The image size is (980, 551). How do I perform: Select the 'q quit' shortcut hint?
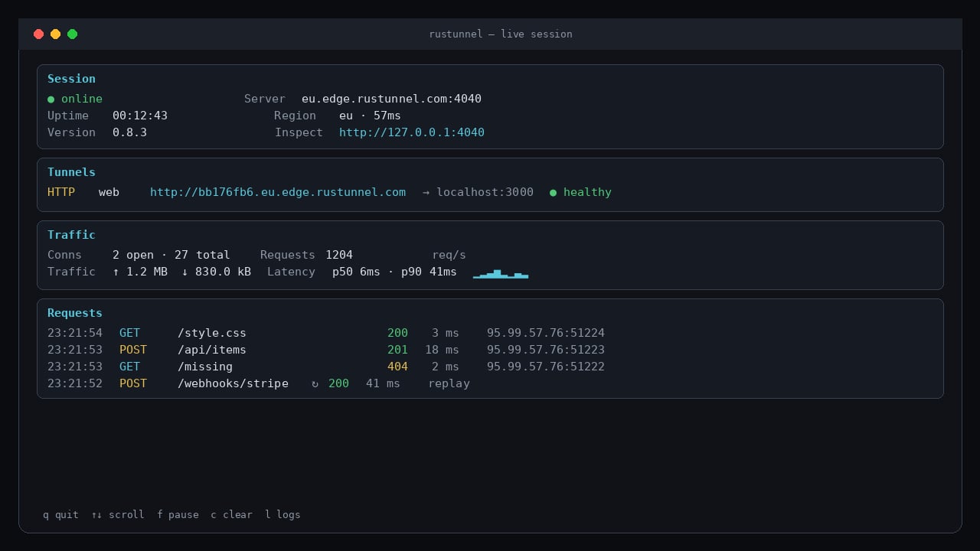click(x=60, y=515)
